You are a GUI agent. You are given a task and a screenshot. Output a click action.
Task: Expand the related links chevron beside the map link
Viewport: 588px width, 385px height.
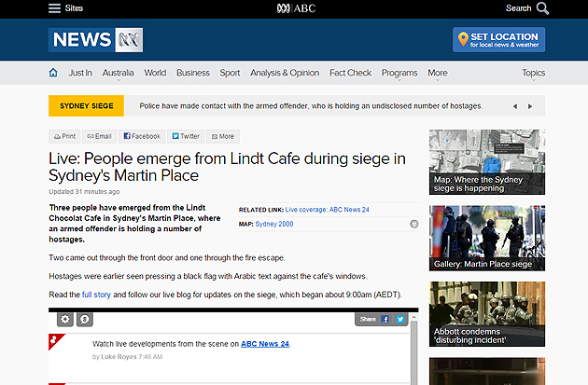413,224
